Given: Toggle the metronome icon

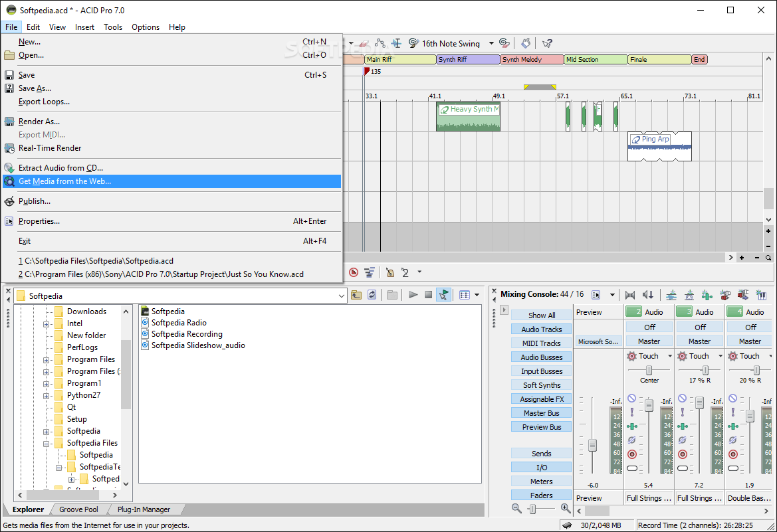Looking at the screenshot, I should (x=390, y=272).
